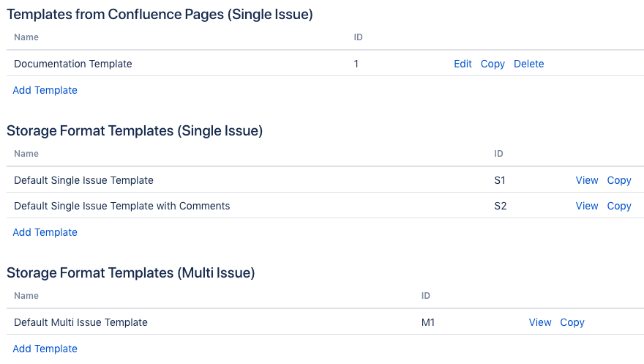Copy the Default Multi Issue Template M1
Viewport: 644px width, 364px height.
click(x=572, y=323)
